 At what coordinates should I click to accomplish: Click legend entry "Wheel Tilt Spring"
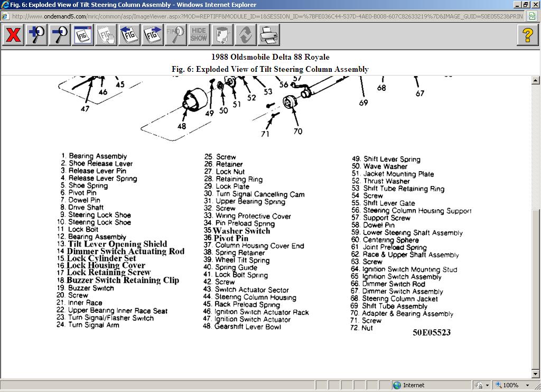242,260
